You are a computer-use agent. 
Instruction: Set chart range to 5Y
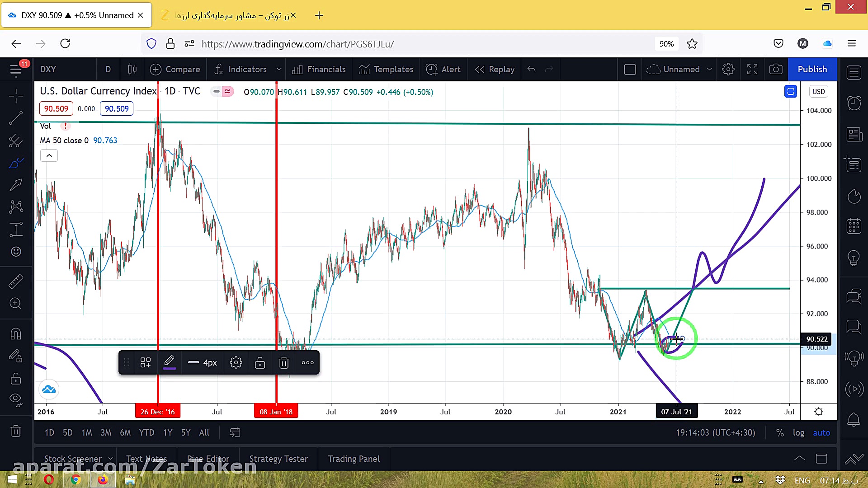click(x=185, y=432)
